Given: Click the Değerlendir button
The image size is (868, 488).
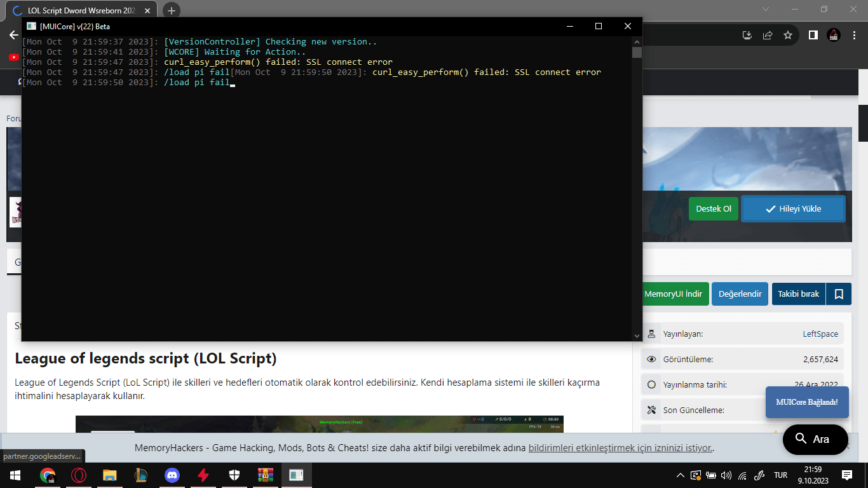Looking at the screenshot, I should [740, 294].
